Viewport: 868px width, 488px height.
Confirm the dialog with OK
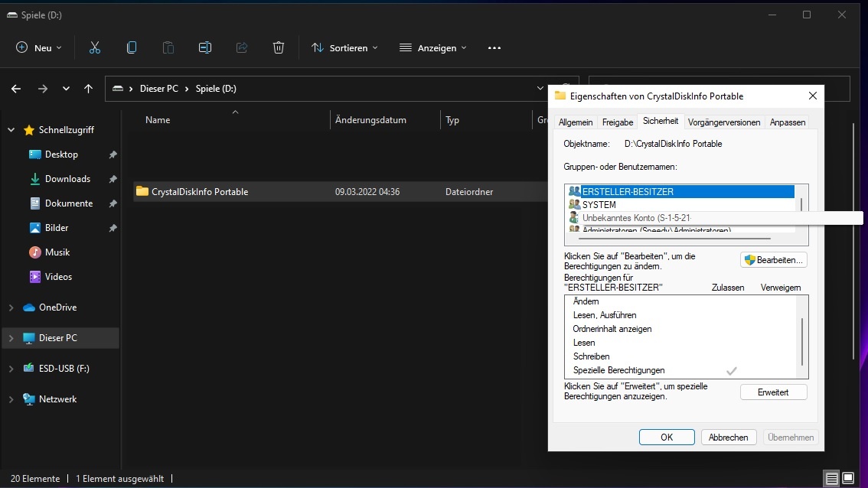point(667,437)
